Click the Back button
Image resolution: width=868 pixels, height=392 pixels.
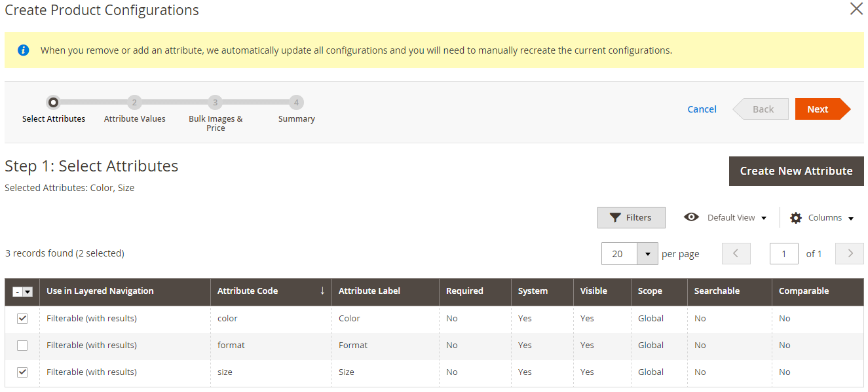pos(761,109)
